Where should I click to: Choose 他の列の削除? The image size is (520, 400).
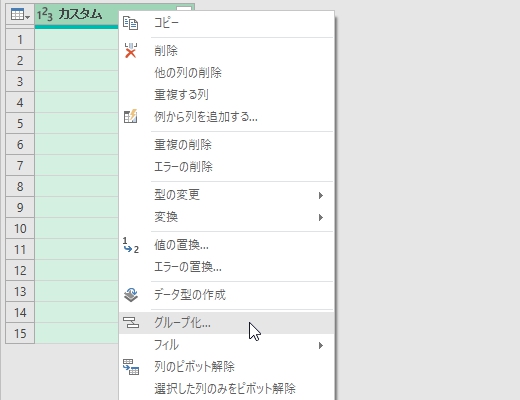tap(226, 73)
